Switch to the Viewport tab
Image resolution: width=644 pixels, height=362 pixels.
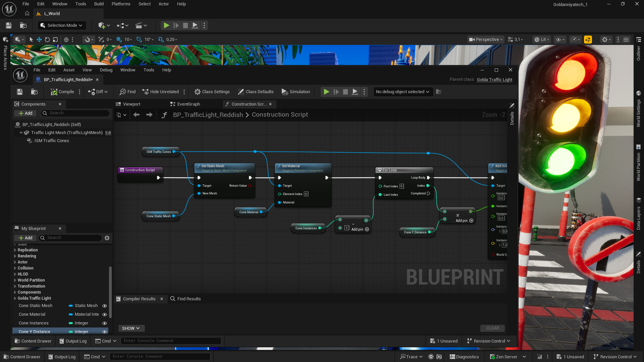(128, 104)
